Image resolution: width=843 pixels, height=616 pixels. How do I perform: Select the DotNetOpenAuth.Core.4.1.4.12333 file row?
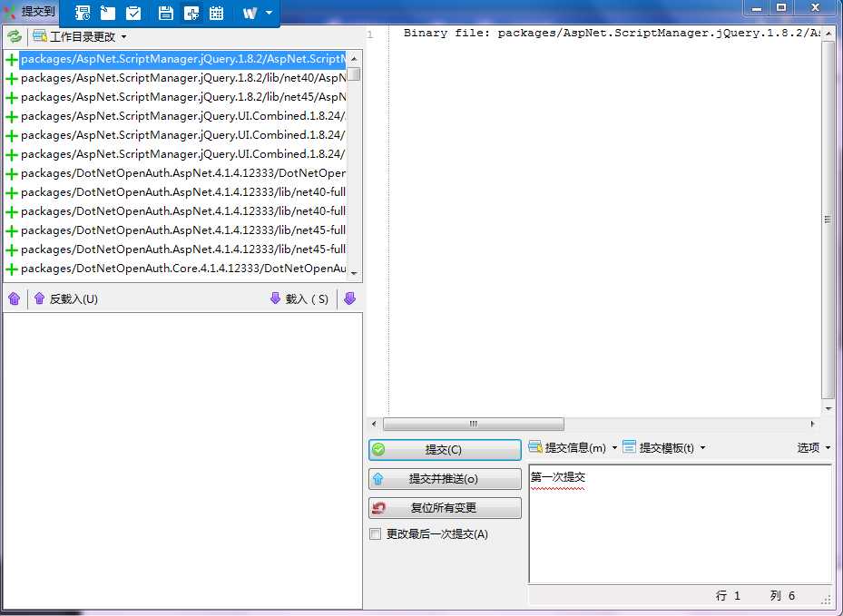click(x=182, y=269)
